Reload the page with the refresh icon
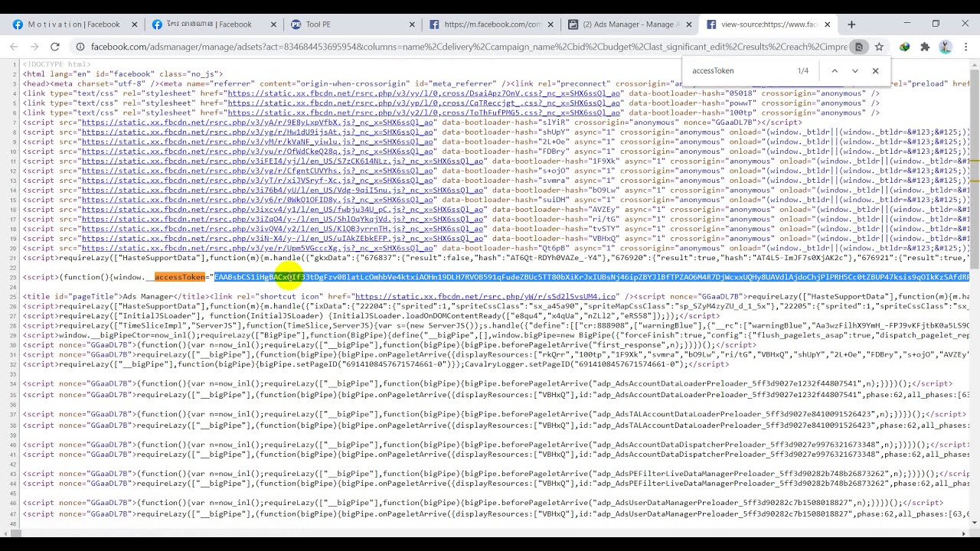 55,47
